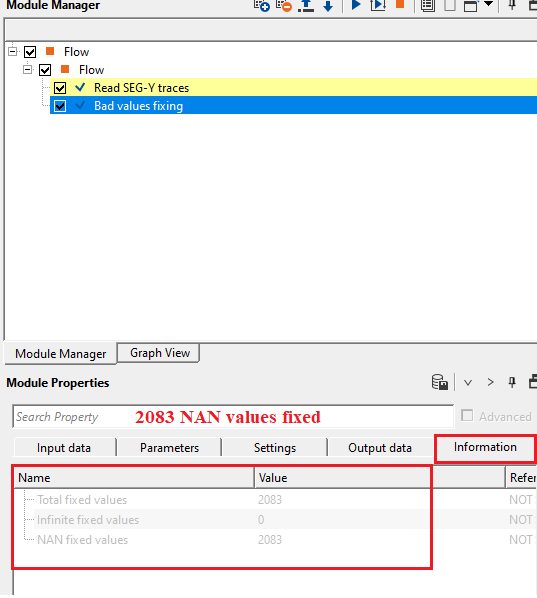Switch to the Graph View tab
Screen dimensions: 537x598
[160, 353]
